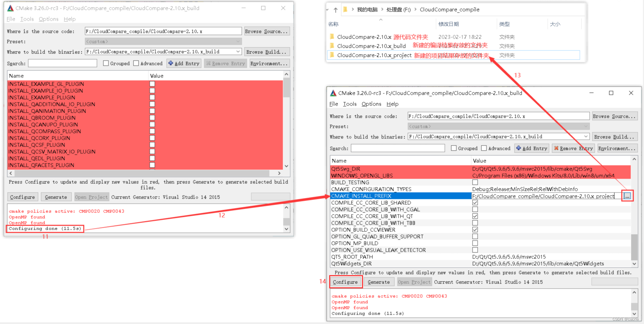644x324 pixels.
Task: Enable the BUILD_TESTING checkbox
Action: (475, 182)
